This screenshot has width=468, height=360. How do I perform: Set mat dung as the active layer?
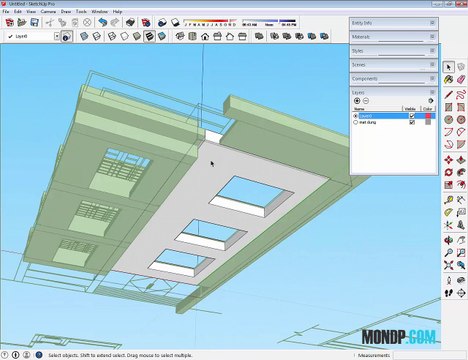355,122
